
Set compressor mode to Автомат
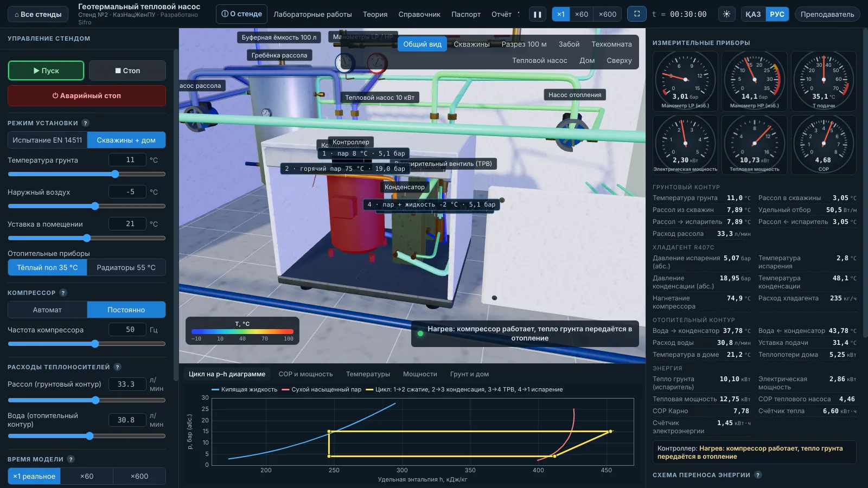(x=47, y=310)
